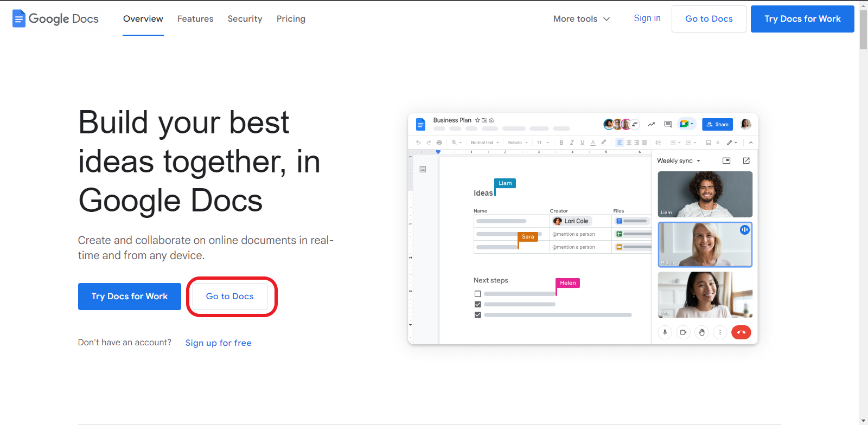The width and height of the screenshot is (868, 425).
Task: Click the highlighter pen icon
Action: point(603,143)
